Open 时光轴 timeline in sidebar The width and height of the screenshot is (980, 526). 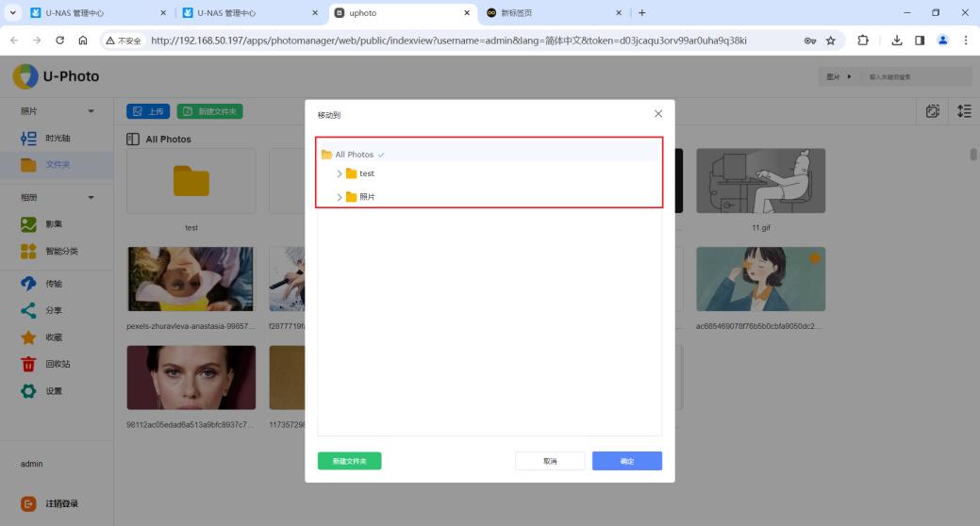coord(57,139)
